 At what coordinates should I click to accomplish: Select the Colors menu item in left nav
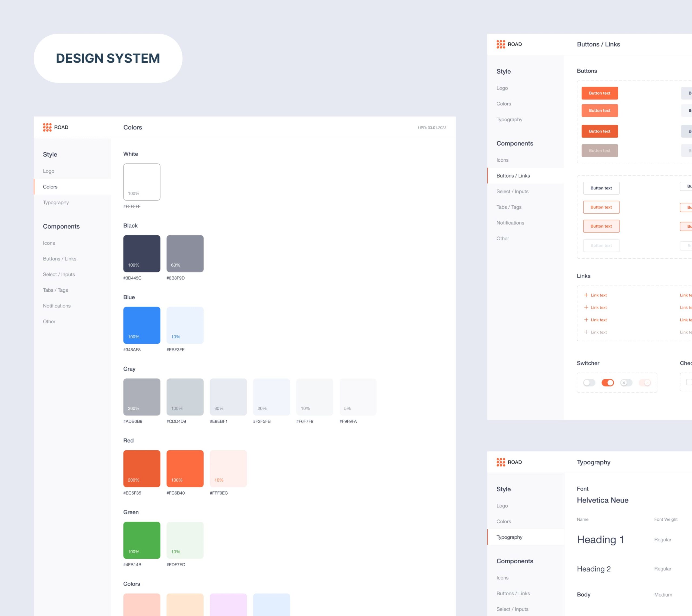(x=50, y=187)
